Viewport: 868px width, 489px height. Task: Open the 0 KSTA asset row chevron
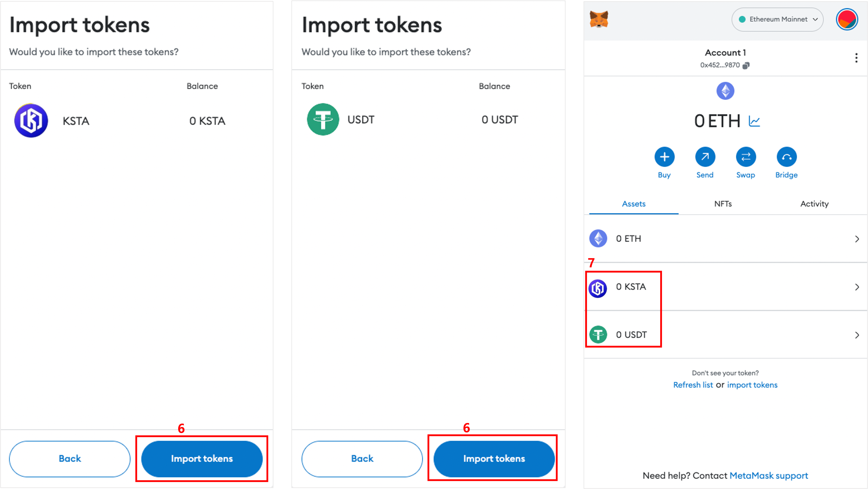tap(857, 287)
